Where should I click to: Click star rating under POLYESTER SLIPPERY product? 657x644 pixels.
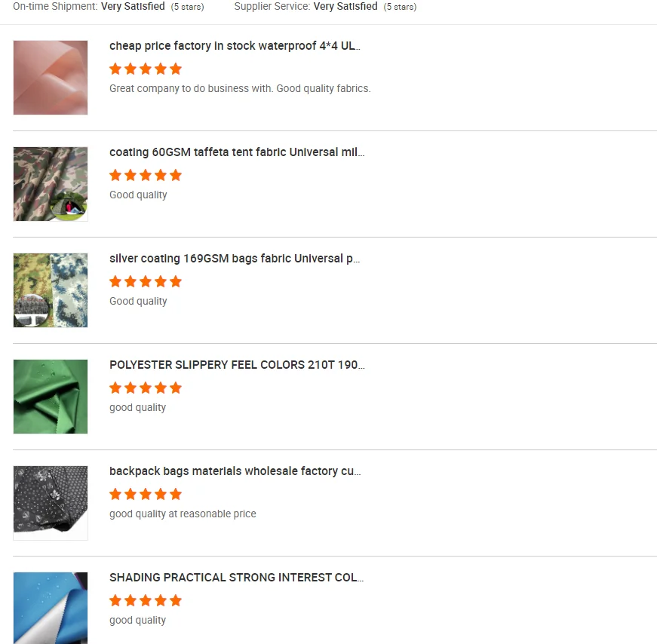point(146,388)
